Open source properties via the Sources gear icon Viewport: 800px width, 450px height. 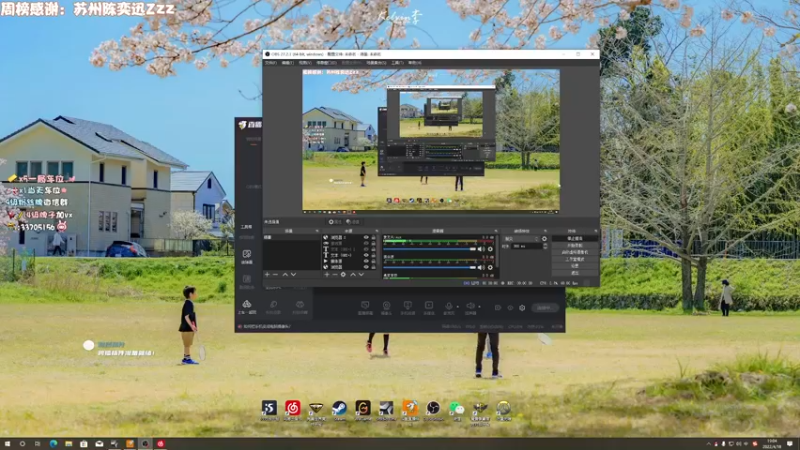tap(343, 274)
